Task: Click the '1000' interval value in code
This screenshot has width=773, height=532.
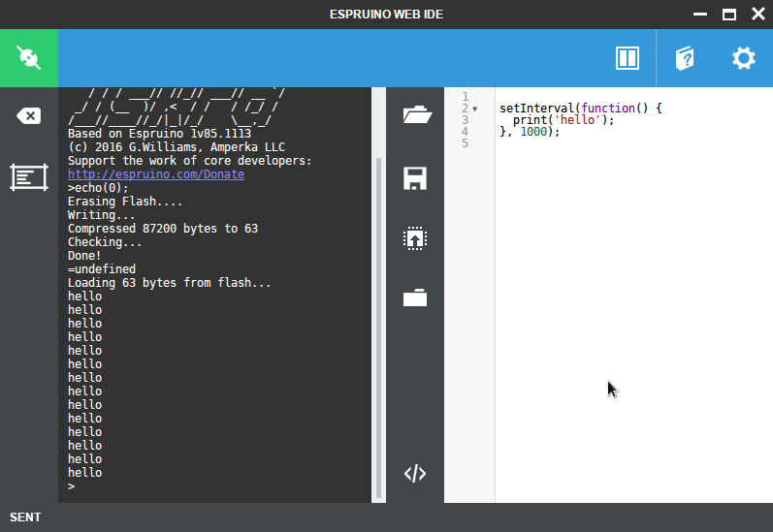Action: [533, 132]
